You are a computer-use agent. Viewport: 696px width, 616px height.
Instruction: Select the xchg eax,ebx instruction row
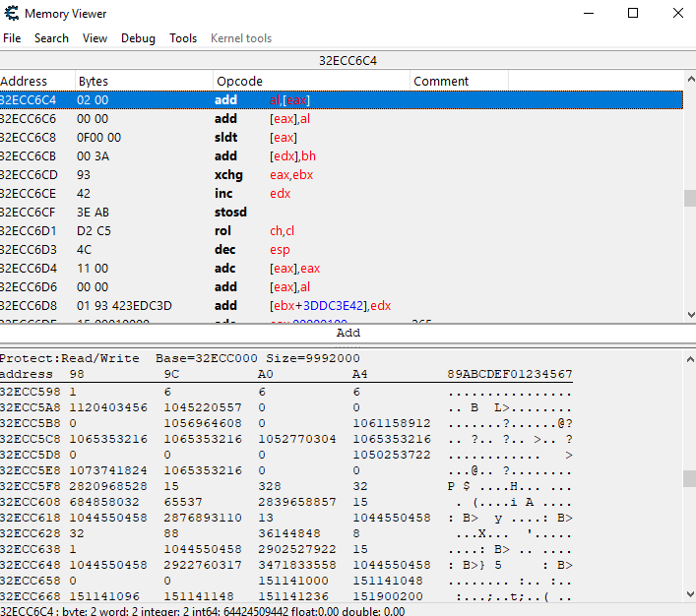pyautogui.click(x=342, y=174)
